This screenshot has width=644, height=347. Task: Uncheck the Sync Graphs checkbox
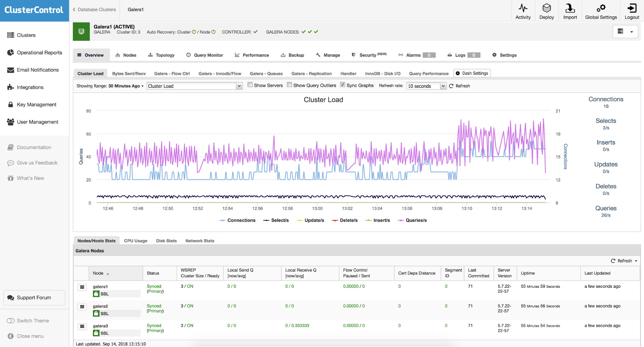342,85
